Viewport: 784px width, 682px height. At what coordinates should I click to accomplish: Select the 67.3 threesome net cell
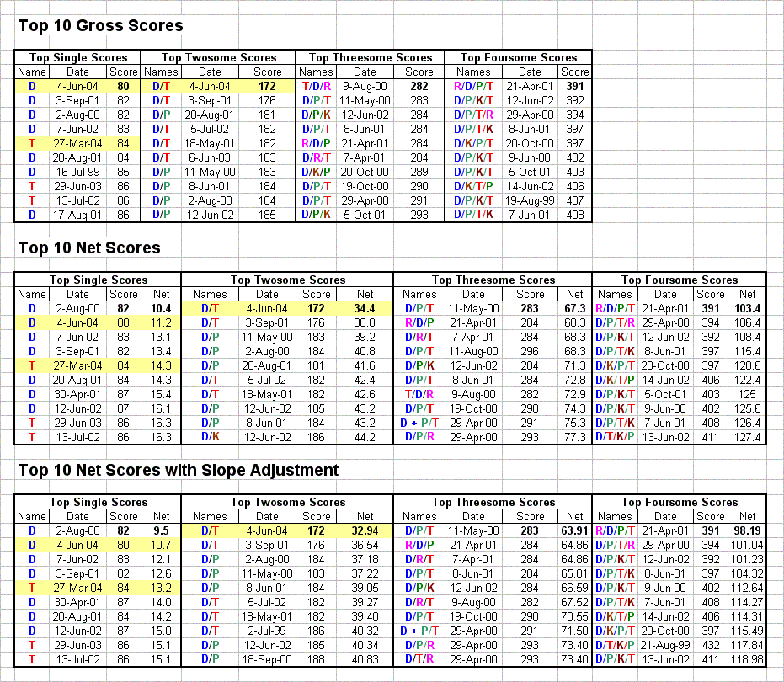click(575, 308)
